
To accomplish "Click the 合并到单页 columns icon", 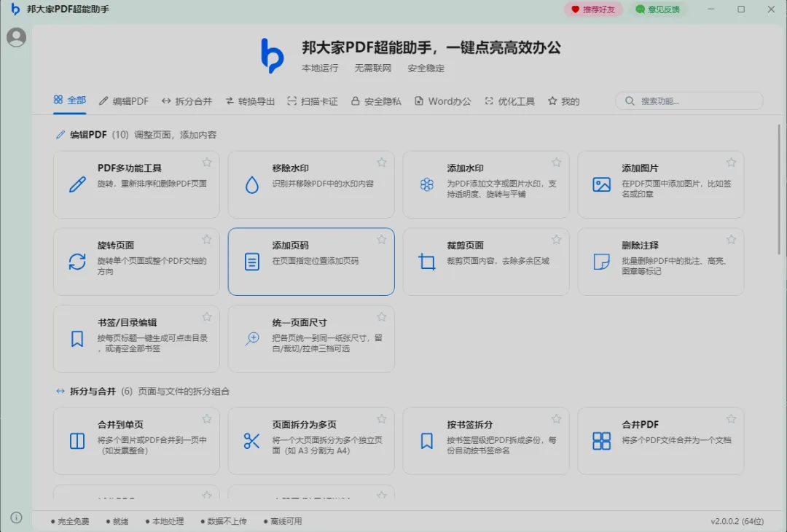I will pyautogui.click(x=77, y=441).
